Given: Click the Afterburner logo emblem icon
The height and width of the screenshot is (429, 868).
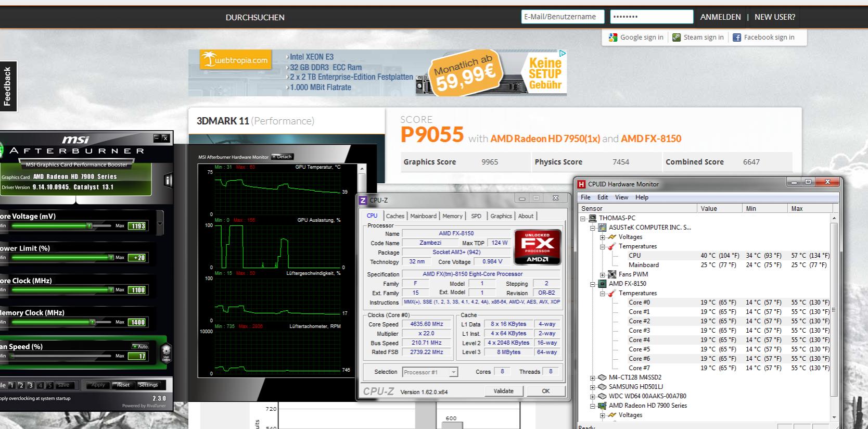Looking at the screenshot, I should (2, 151).
